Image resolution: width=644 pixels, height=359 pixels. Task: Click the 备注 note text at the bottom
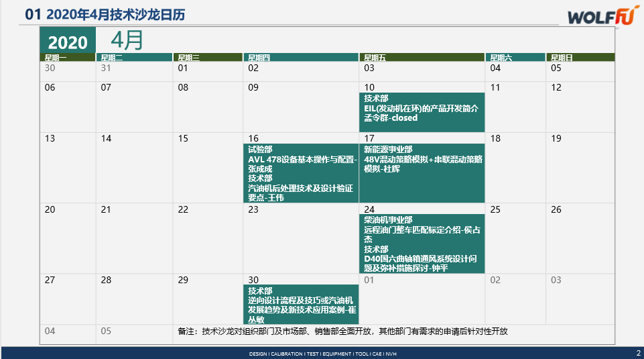click(342, 331)
